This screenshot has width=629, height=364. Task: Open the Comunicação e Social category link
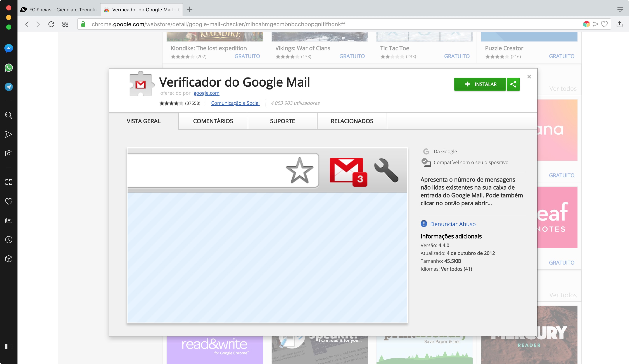tap(235, 103)
